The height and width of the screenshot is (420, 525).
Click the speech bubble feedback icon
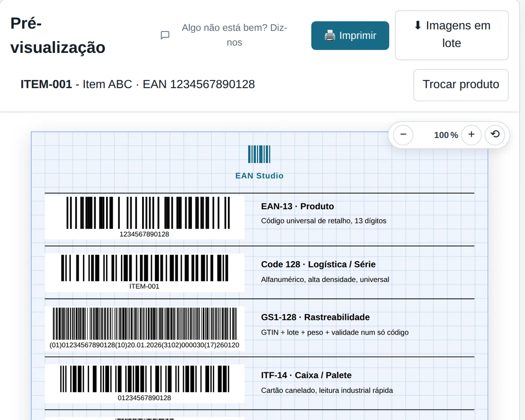[x=165, y=35]
